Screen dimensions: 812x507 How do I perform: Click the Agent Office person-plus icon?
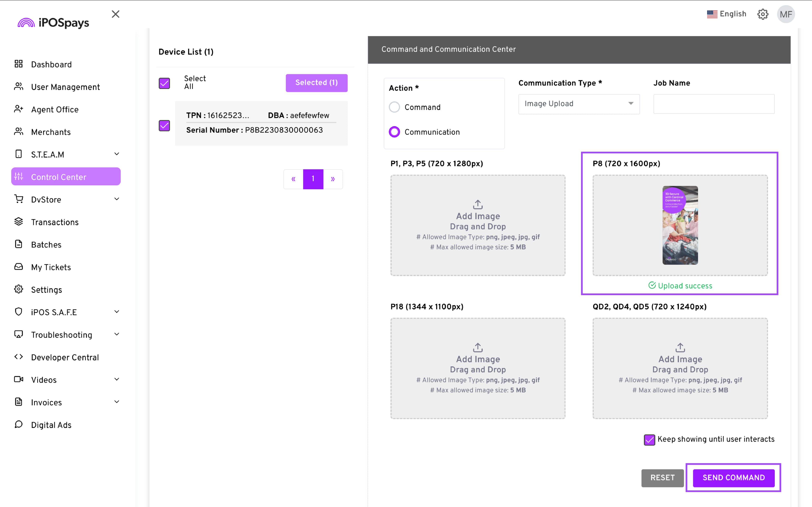(18, 109)
